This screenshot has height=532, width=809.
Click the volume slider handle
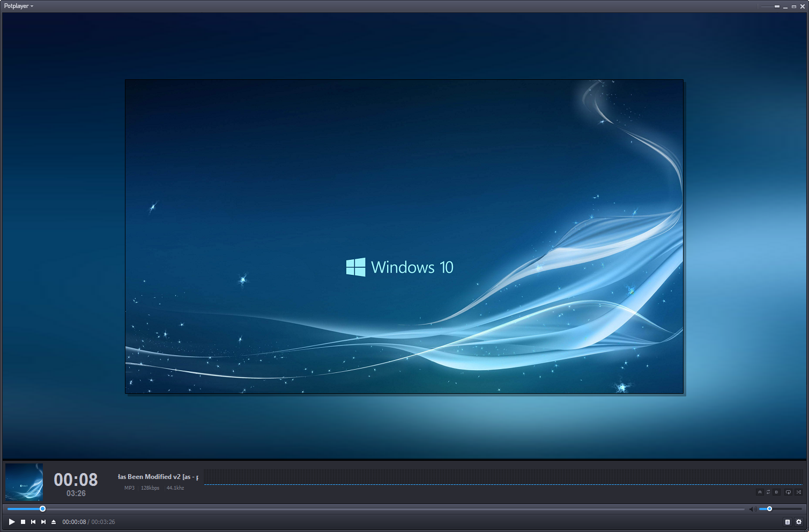(x=769, y=509)
